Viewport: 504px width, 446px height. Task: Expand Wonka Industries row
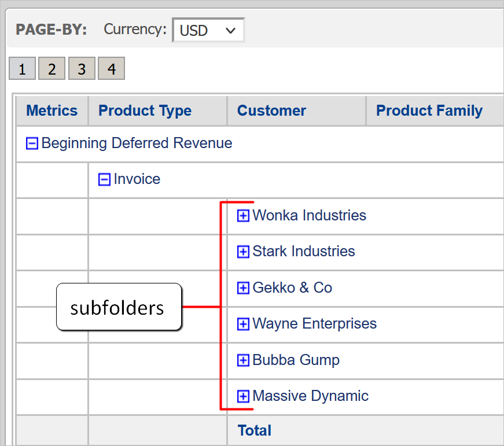point(243,216)
